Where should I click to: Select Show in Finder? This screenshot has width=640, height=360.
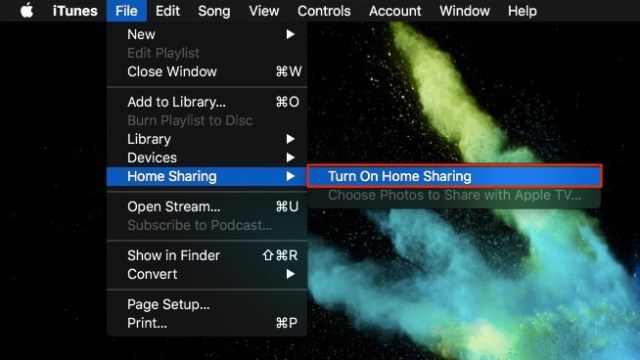[x=207, y=256]
